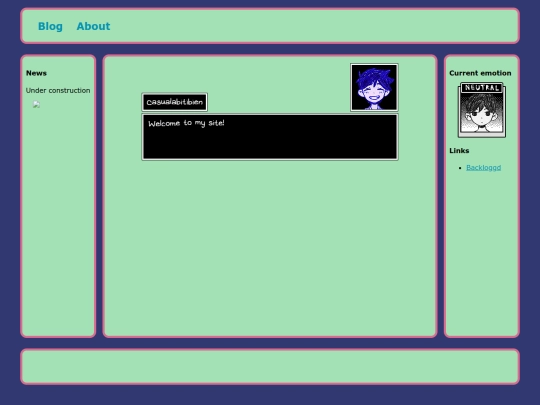Viewport: 540px width, 405px height.
Task: Click the 'Welcome to my site!' dialogue box
Action: pyautogui.click(x=270, y=137)
